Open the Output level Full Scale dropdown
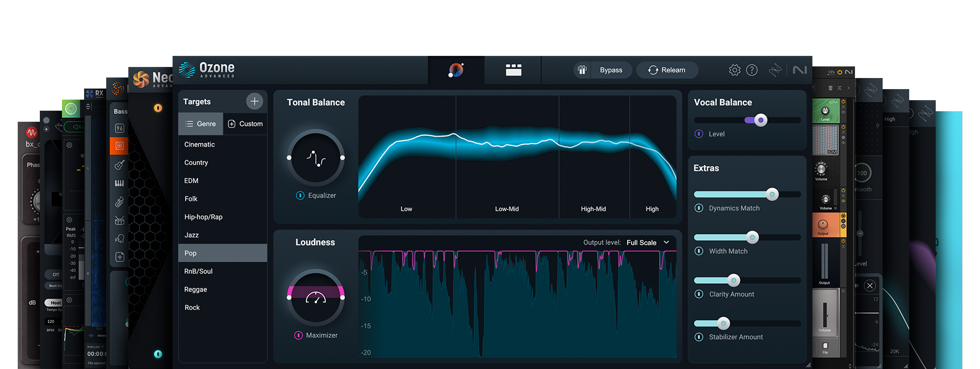 (648, 242)
